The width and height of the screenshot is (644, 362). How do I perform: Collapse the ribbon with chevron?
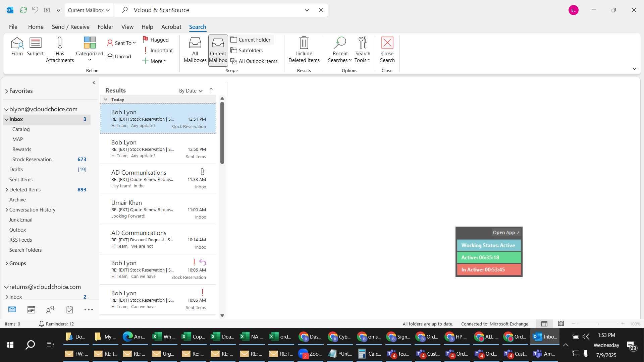pos(634,69)
